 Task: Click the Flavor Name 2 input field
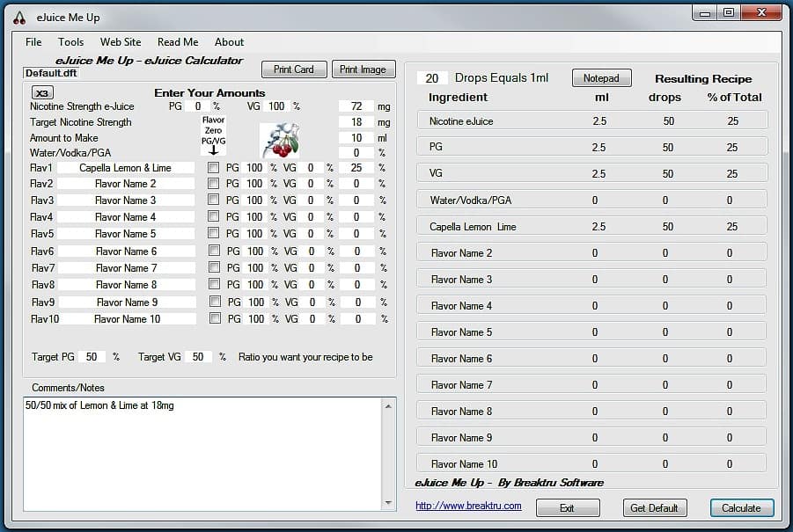pos(126,184)
